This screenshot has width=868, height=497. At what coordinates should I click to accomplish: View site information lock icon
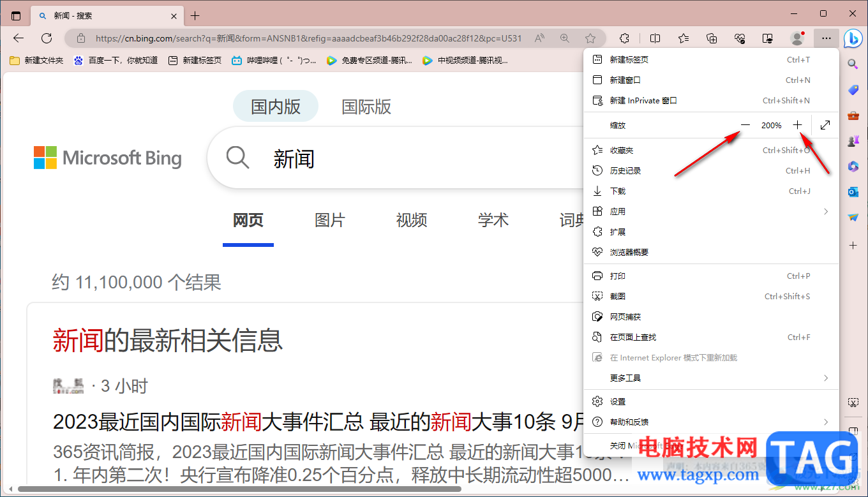point(80,38)
